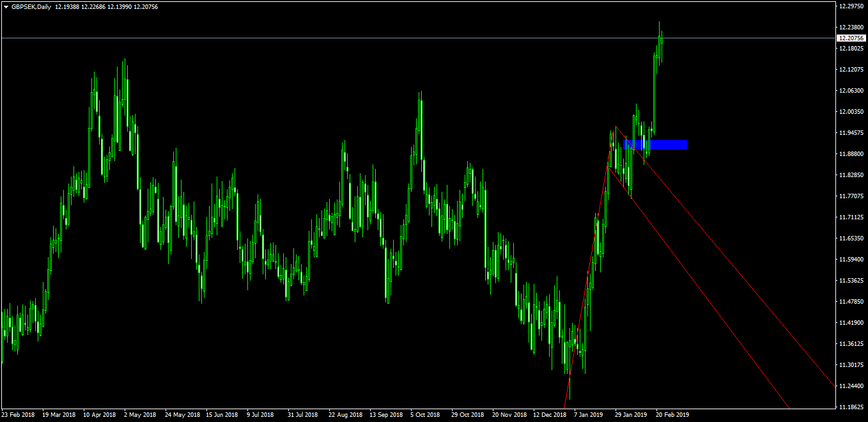Click the 11.94575 price axis label

point(851,132)
